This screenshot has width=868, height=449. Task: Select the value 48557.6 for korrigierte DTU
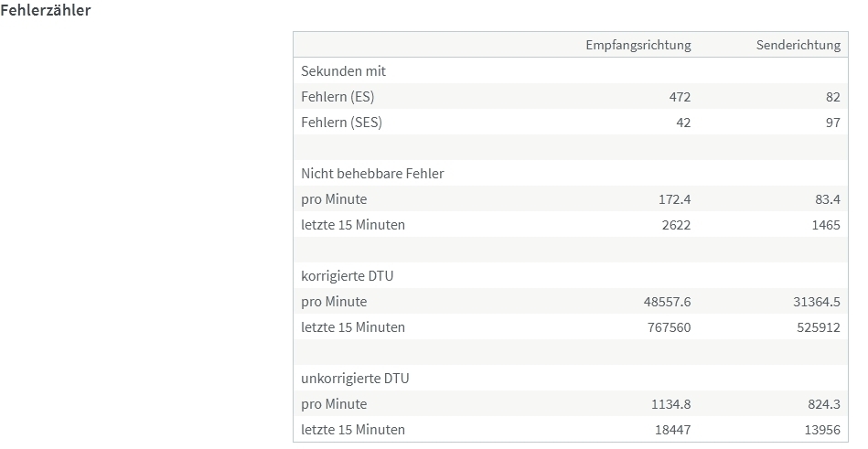[x=667, y=302]
